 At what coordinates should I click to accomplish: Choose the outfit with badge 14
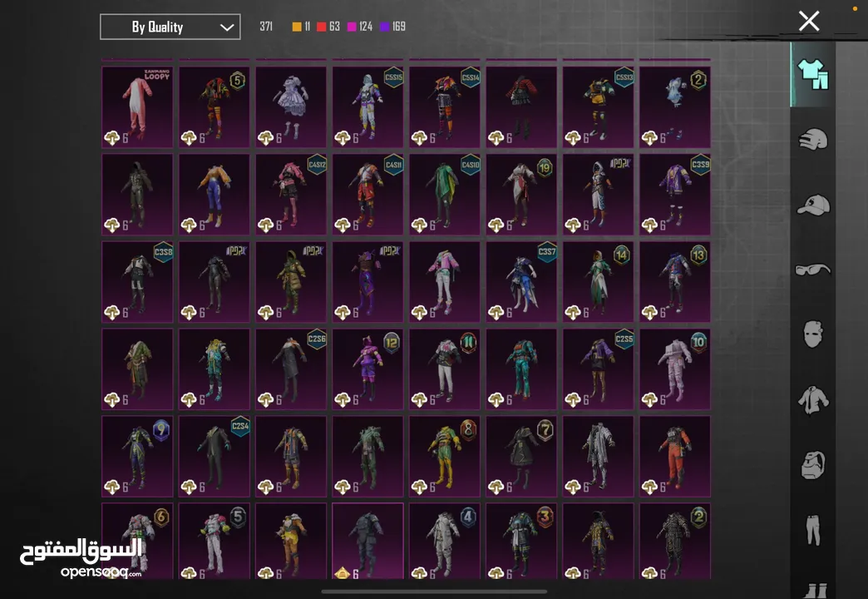coord(599,281)
